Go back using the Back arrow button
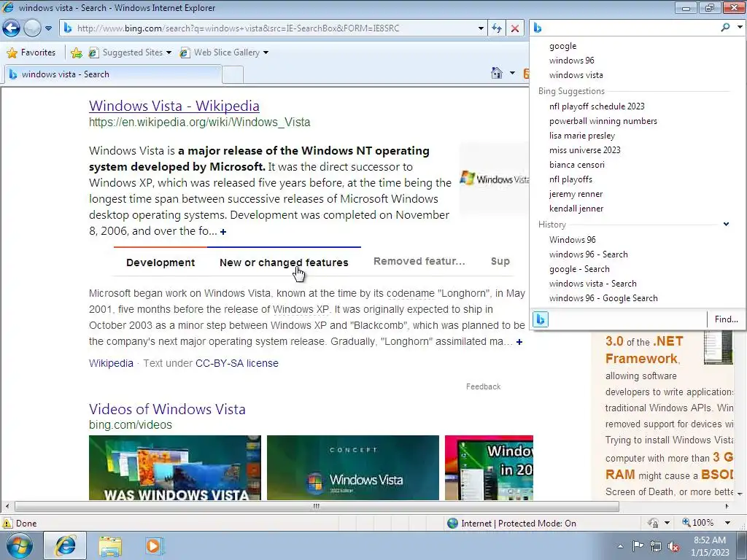Image resolution: width=747 pixels, height=560 pixels. click(12, 28)
